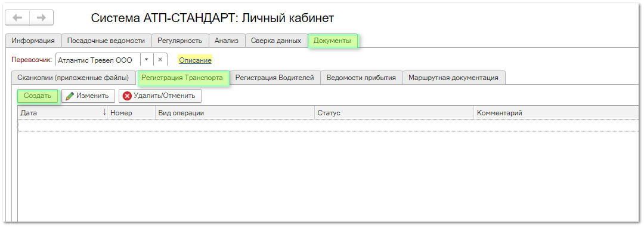Click the Атлантис Тревел ООО field

pyautogui.click(x=98, y=60)
